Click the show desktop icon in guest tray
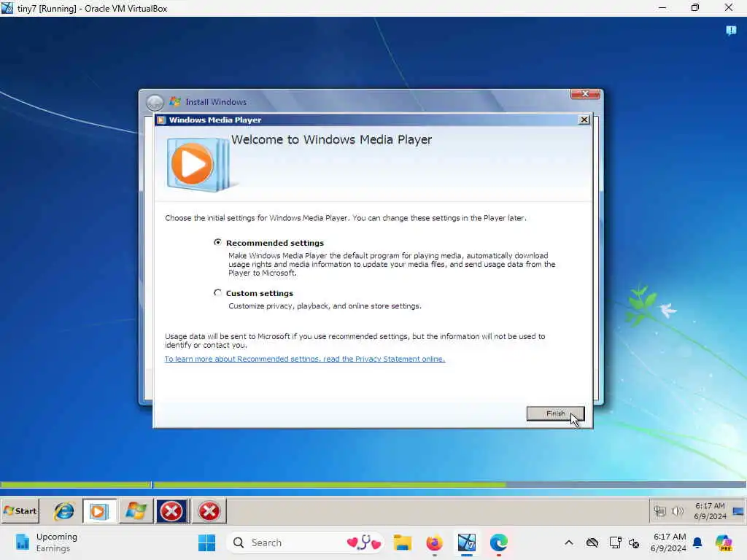Image resolution: width=747 pixels, height=560 pixels. point(738,511)
